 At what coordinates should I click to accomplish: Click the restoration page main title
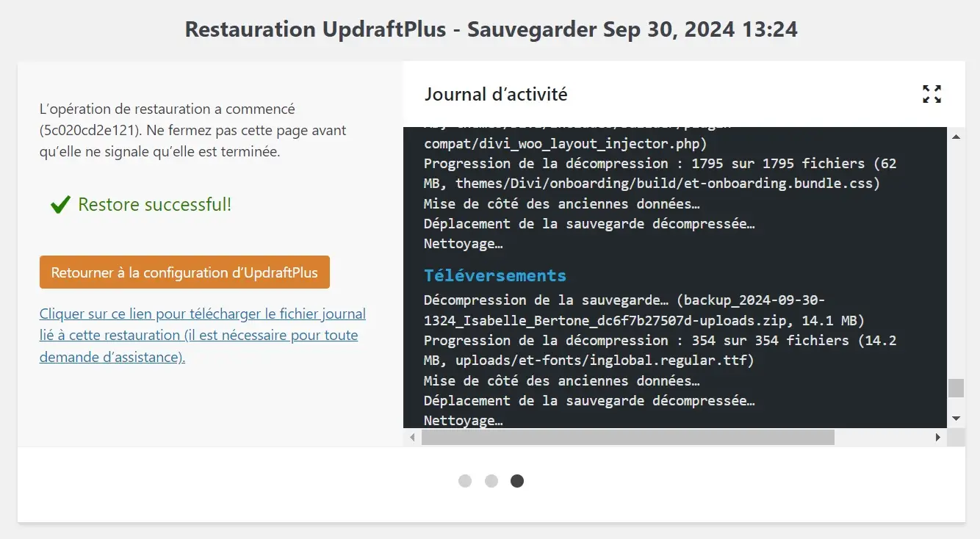491,29
